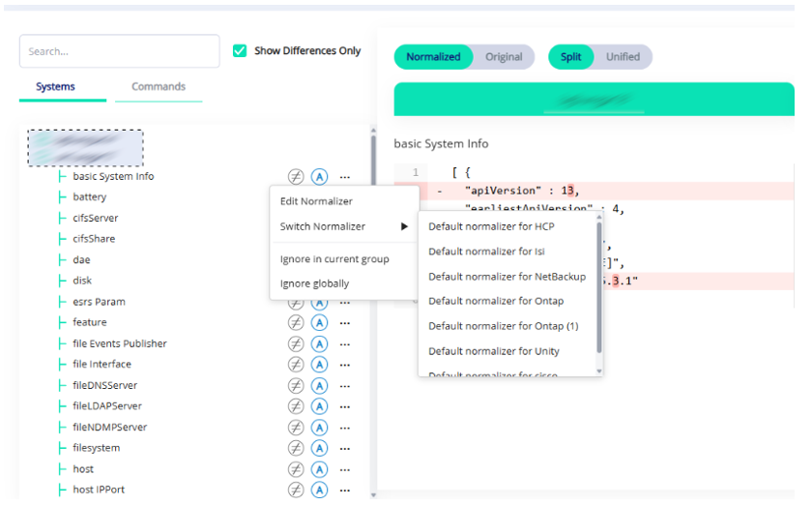Open three-dot menu for file Events Publisher
812x505 pixels.
pyautogui.click(x=345, y=344)
